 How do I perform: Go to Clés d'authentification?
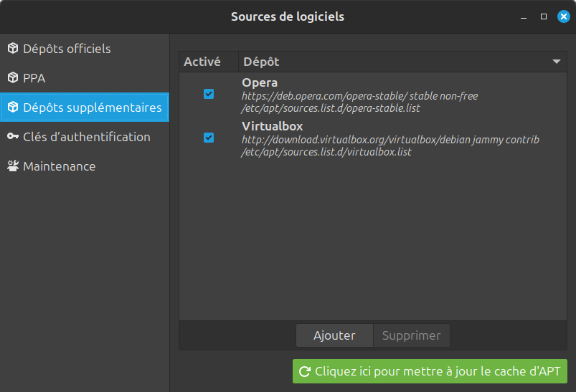tap(85, 137)
